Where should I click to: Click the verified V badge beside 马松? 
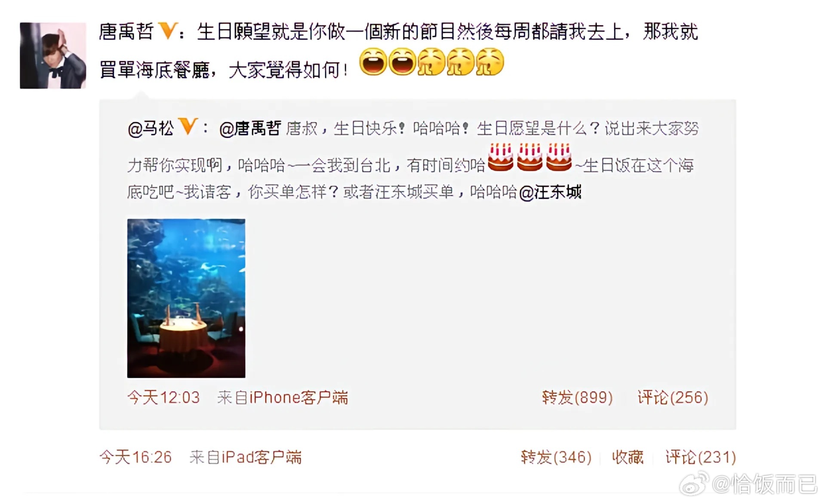point(188,126)
